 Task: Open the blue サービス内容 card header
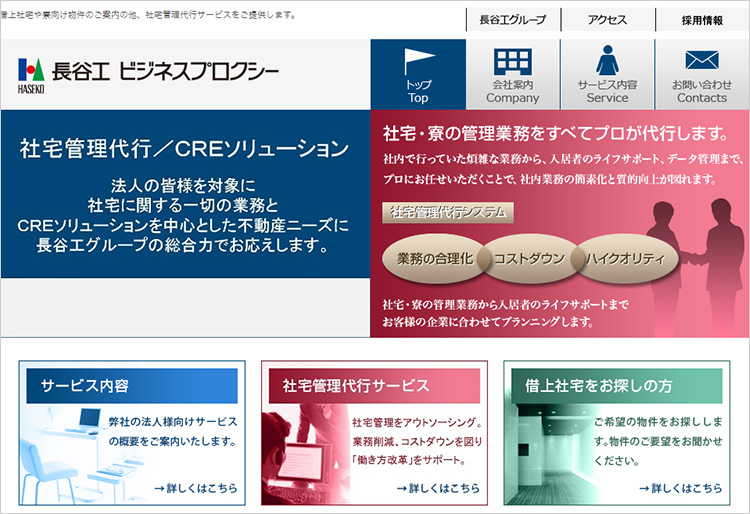132,385
